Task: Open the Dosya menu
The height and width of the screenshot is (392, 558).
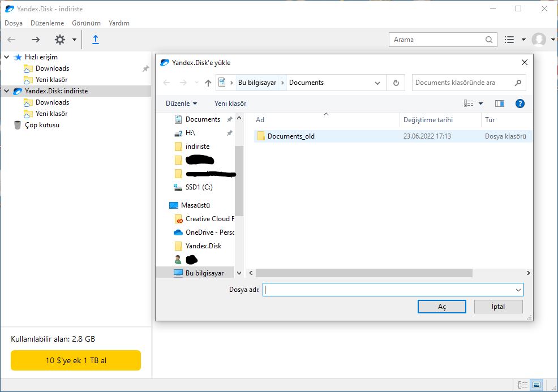Action: [x=14, y=23]
